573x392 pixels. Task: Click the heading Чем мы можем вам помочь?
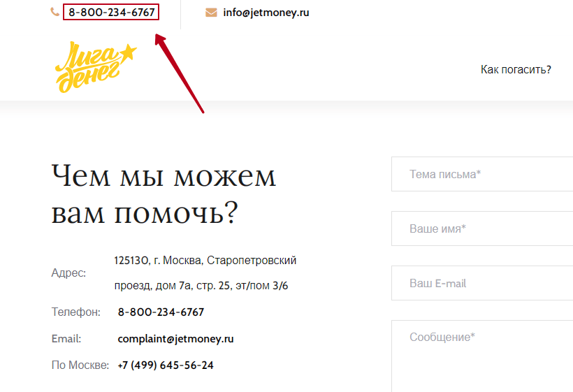(x=164, y=194)
